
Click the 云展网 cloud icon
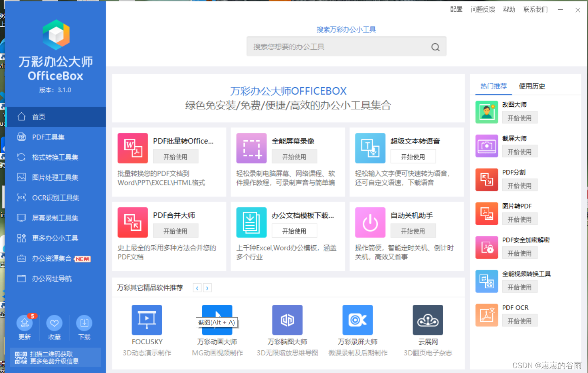coord(428,320)
